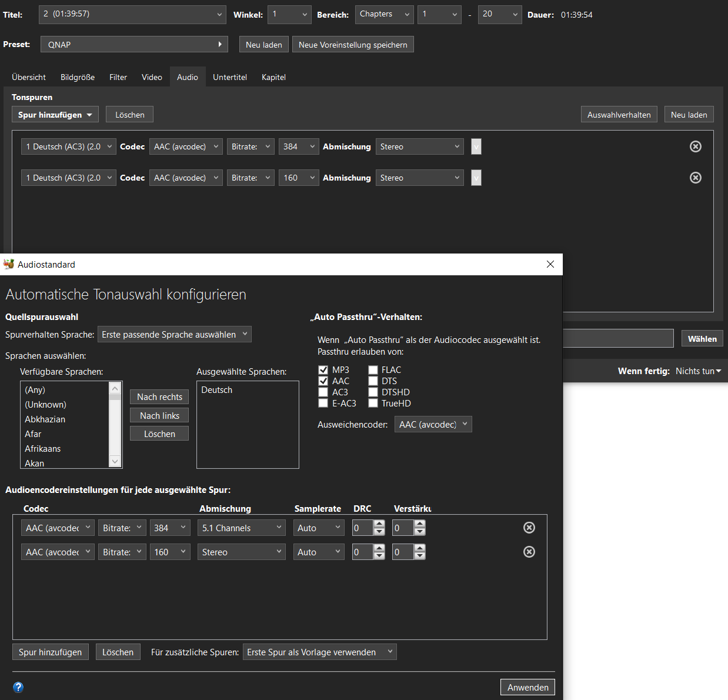This screenshot has height=700, width=728.
Task: Click Spur hinzufügen dropdown button under Tonspuren
Action: click(x=55, y=115)
